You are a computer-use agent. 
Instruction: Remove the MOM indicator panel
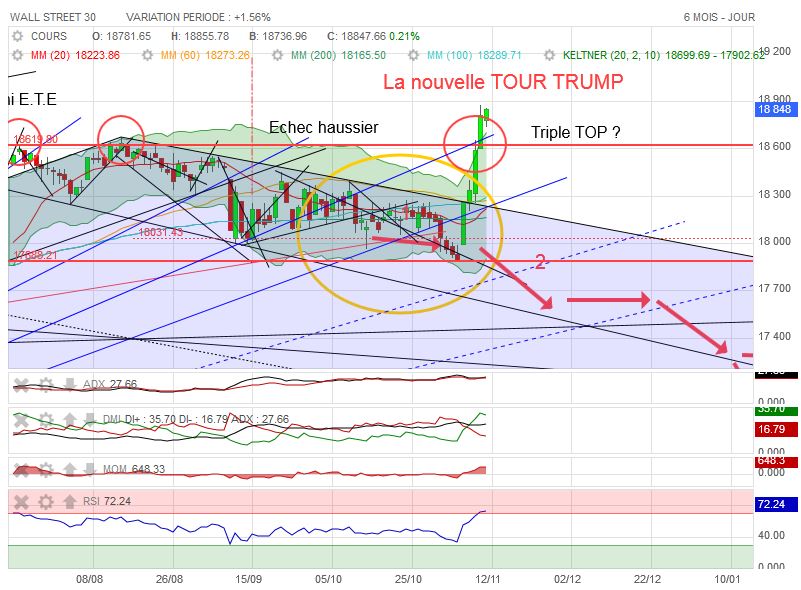(21, 469)
